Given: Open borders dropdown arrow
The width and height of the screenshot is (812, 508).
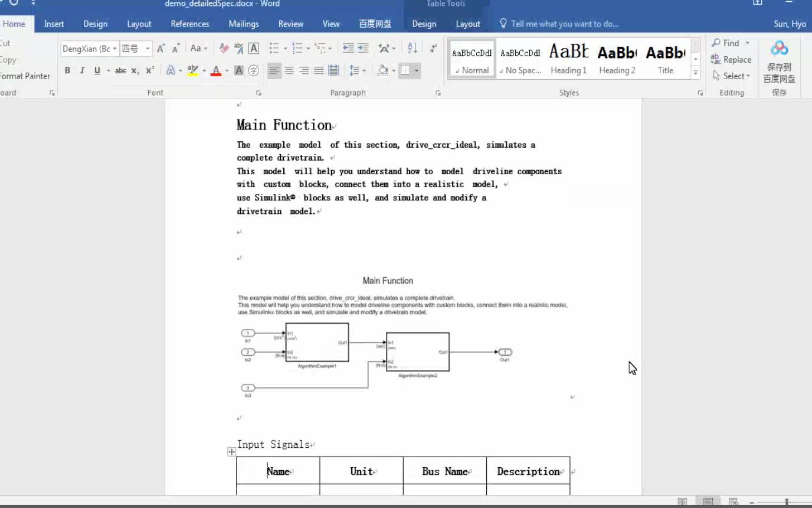Looking at the screenshot, I should coord(417,70).
